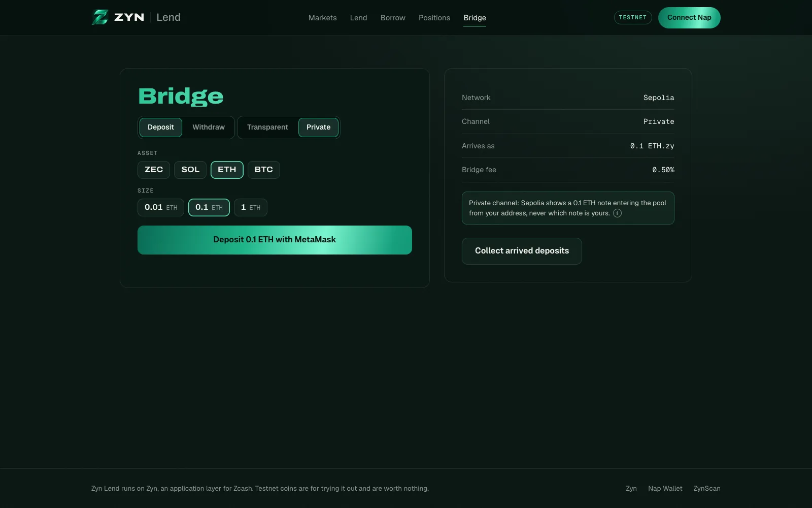Click the Private value in the Channel row
Image resolution: width=812 pixels, height=508 pixels.
pos(659,121)
